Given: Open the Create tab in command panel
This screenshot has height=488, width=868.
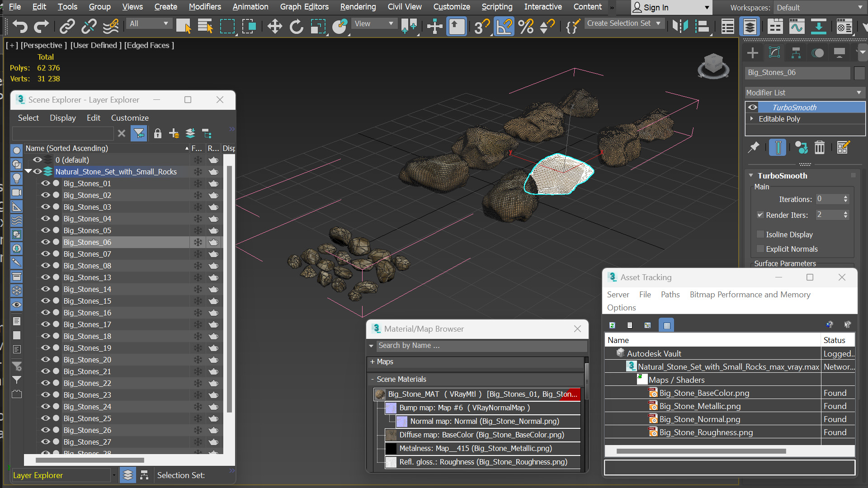Looking at the screenshot, I should tap(753, 53).
